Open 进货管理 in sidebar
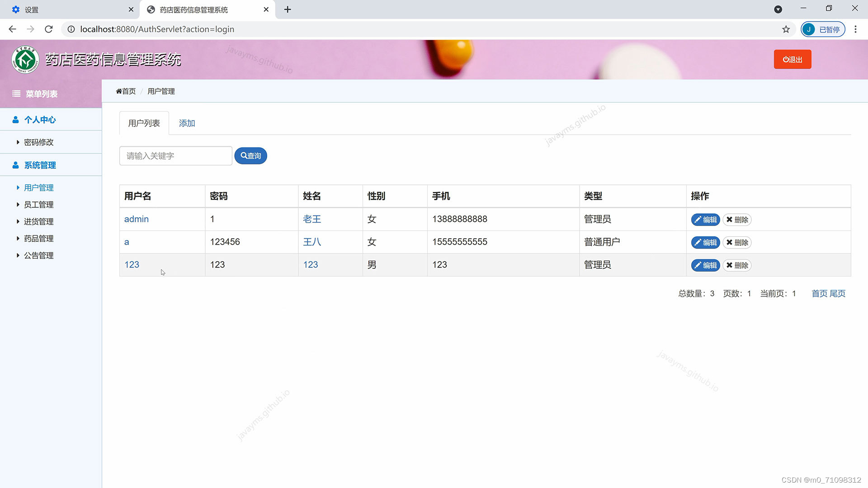868x488 pixels. click(x=38, y=221)
